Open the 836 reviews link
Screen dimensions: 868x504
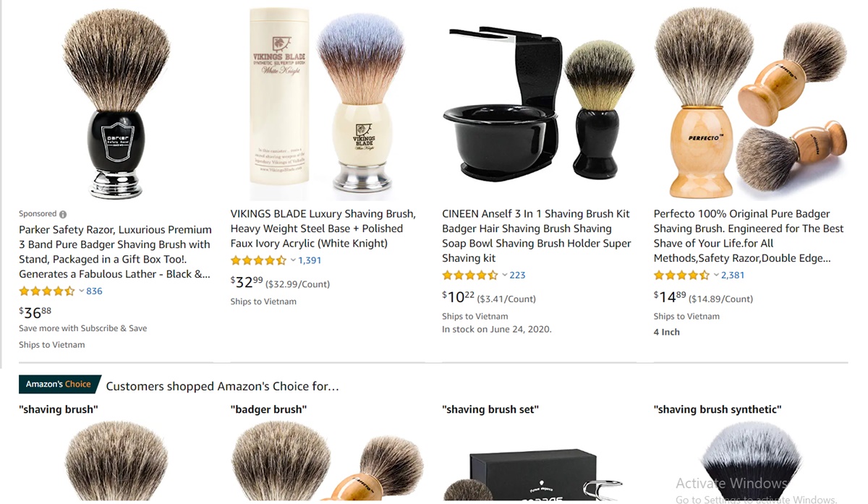[94, 291]
